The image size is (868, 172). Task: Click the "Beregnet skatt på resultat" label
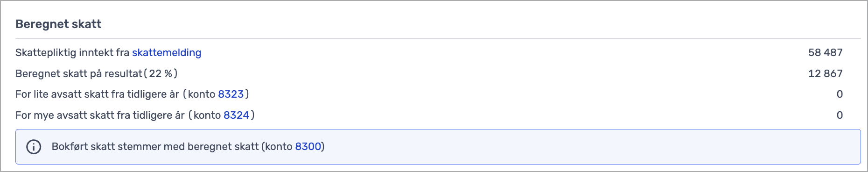click(79, 73)
